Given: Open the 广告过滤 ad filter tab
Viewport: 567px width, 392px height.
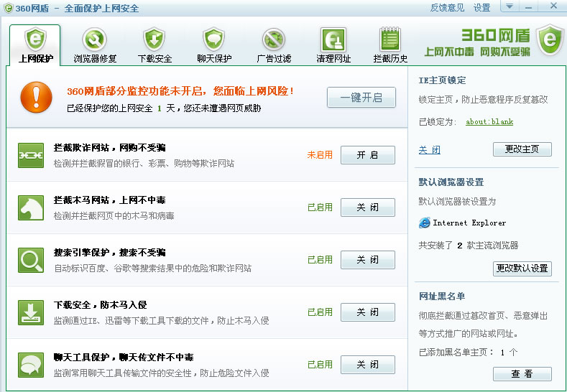Looking at the screenshot, I should 274,45.
